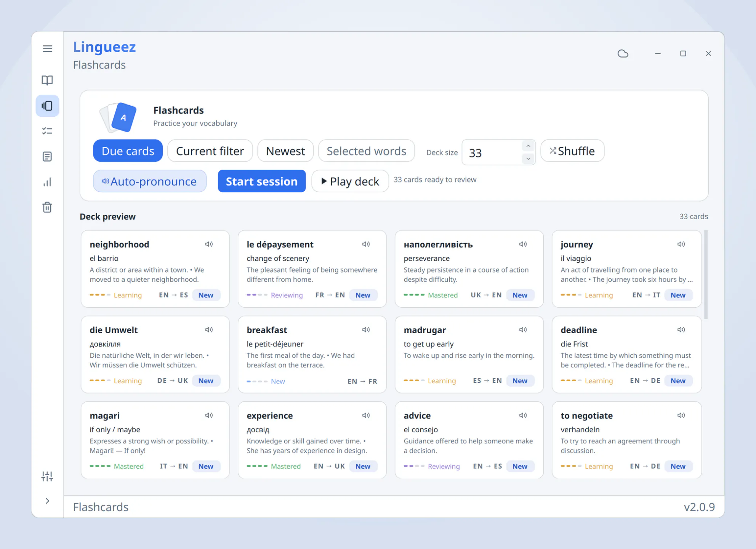Open the notes document sidebar icon
This screenshot has width=756, height=549.
47,156
